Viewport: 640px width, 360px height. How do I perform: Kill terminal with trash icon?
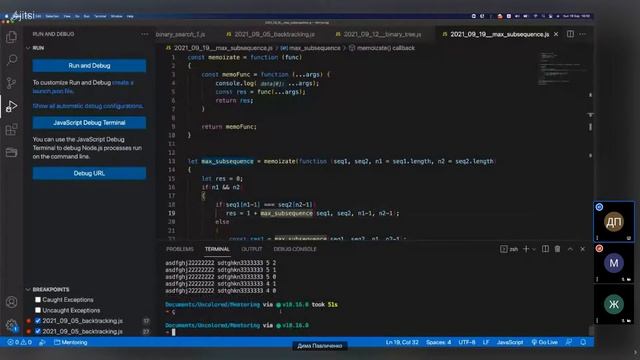(558, 249)
